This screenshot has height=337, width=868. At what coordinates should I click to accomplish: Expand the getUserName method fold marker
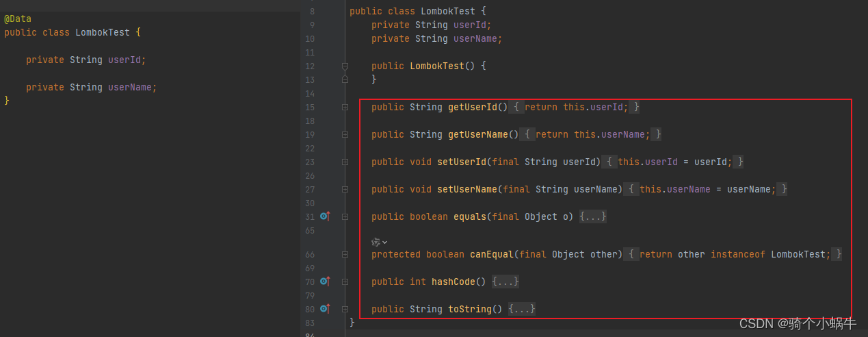[x=345, y=135]
